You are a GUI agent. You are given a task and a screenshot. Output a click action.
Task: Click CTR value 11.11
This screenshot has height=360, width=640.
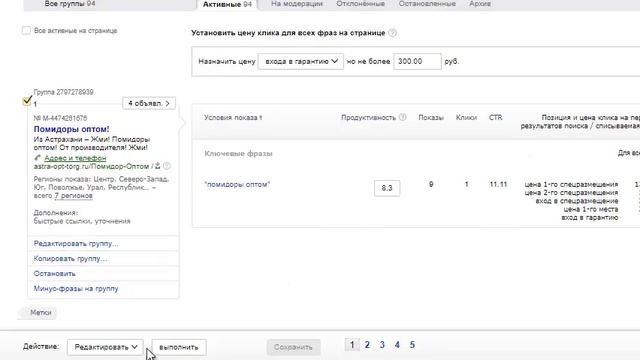pos(498,184)
